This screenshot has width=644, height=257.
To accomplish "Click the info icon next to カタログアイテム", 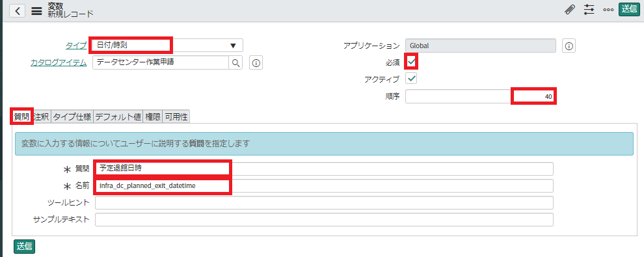I will click(256, 63).
